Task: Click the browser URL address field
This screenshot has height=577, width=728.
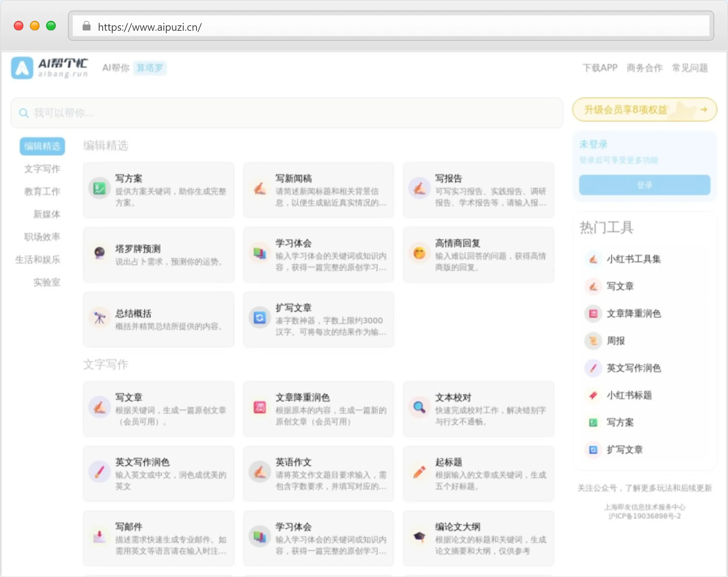Action: pos(391,26)
